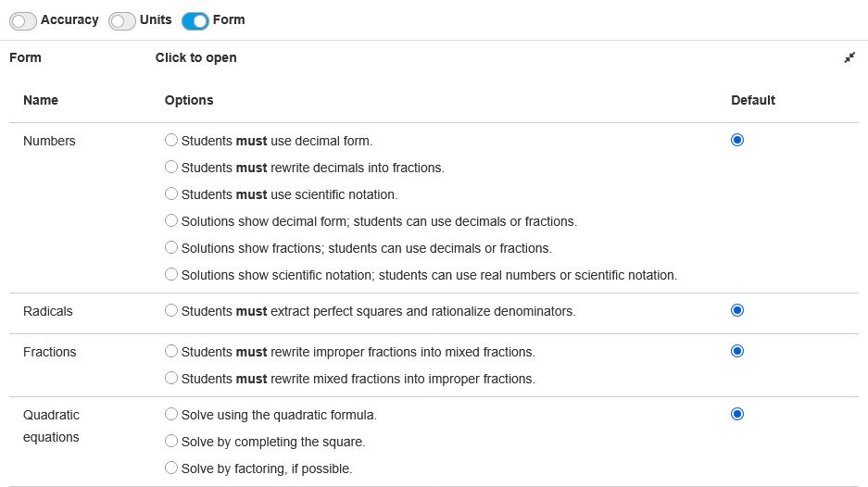
Task: Select 'Solutions show decimal form' option
Action: (170, 221)
